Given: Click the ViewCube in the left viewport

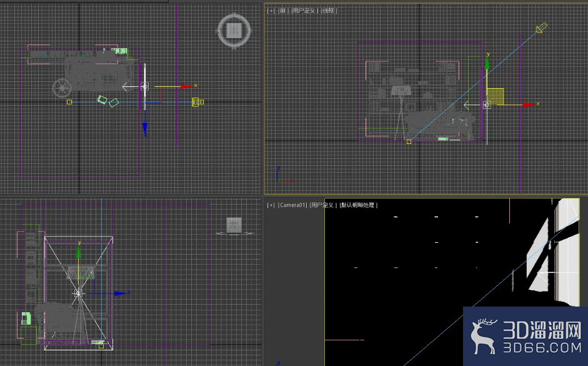Looking at the screenshot, I should tap(234, 226).
